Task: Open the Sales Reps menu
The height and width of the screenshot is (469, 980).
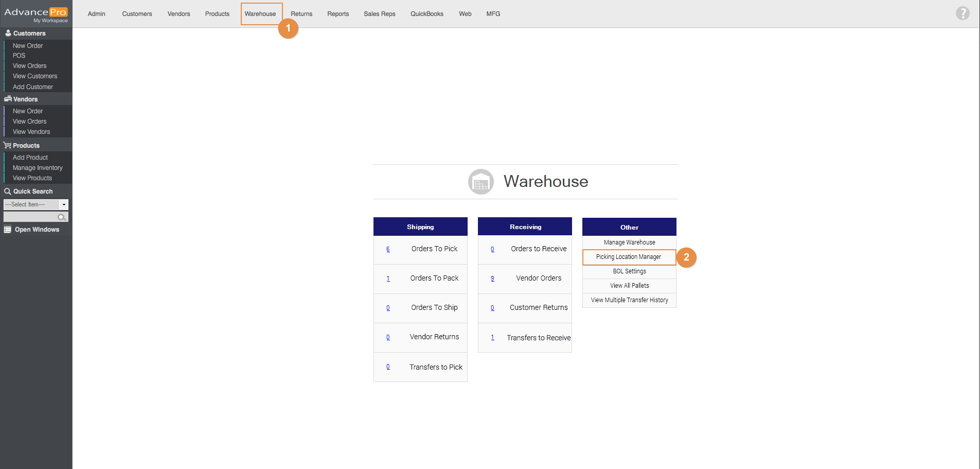Action: pos(379,14)
